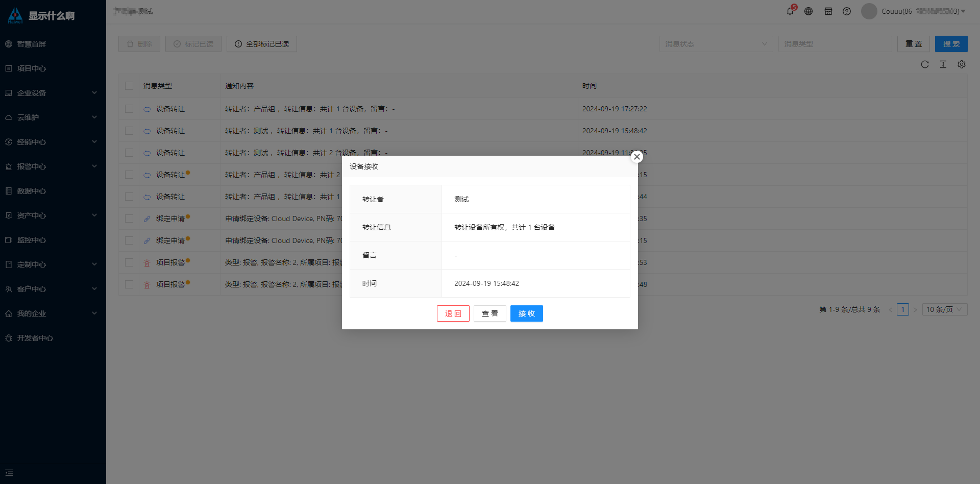The width and height of the screenshot is (980, 484).
Task: Open the 消息状态 dropdown
Action: 716,44
